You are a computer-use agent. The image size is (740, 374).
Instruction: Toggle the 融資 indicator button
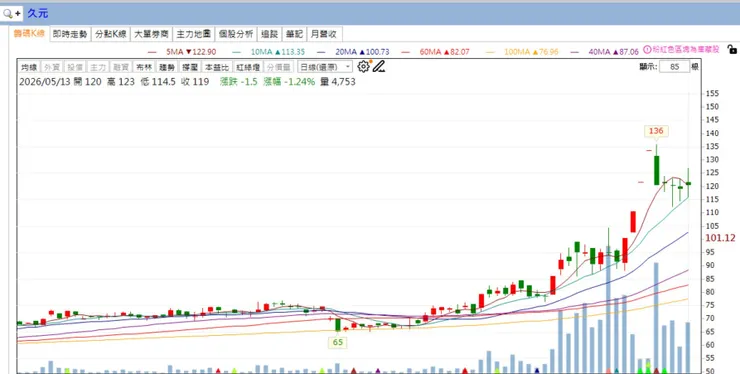[120, 67]
